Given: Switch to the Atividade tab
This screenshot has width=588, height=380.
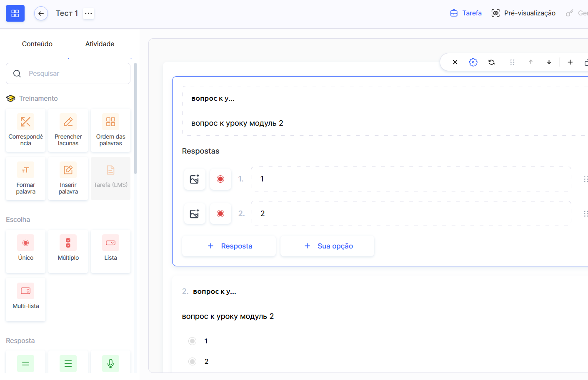Looking at the screenshot, I should click(100, 44).
